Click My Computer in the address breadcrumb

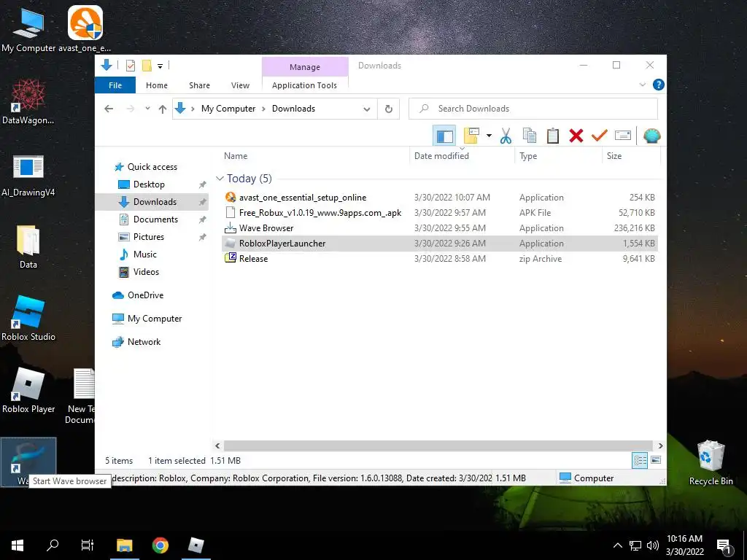[228, 109]
